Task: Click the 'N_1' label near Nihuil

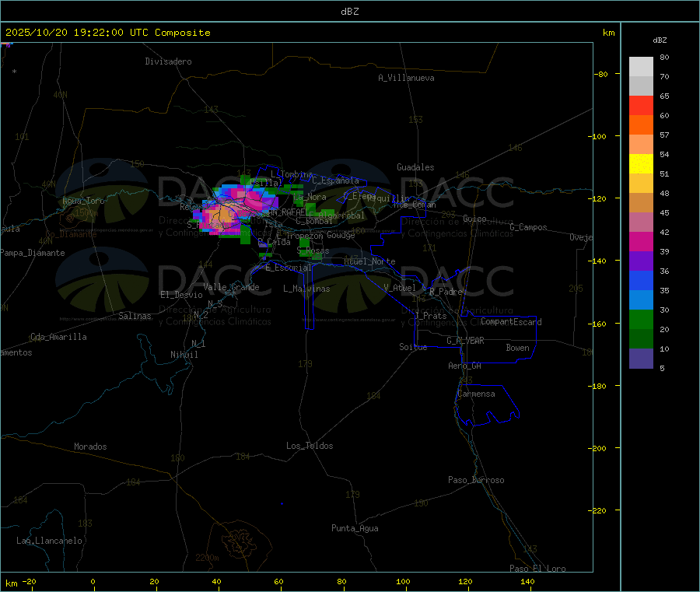Action: (198, 343)
